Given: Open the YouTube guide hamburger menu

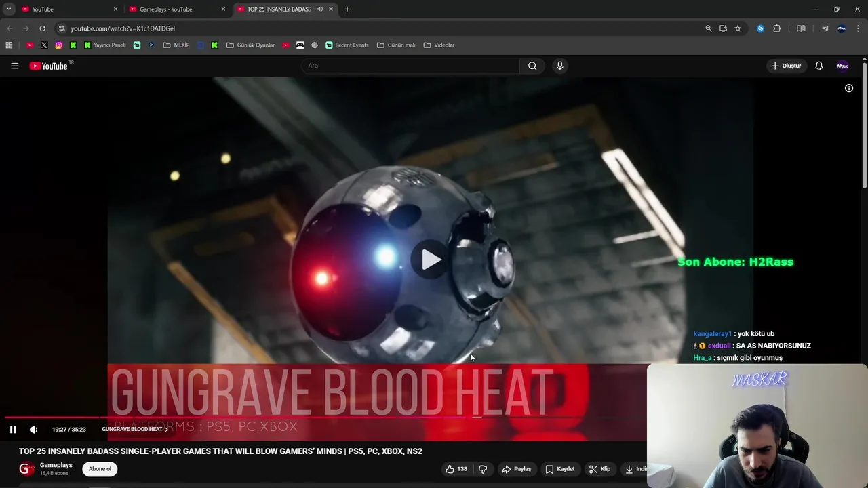Looking at the screenshot, I should (14, 66).
